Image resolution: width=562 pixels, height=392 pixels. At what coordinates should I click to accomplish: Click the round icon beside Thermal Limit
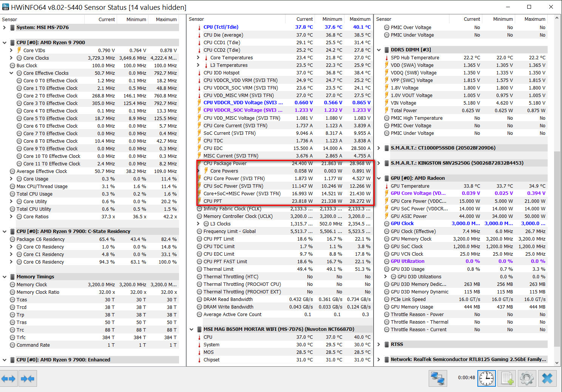point(199,269)
